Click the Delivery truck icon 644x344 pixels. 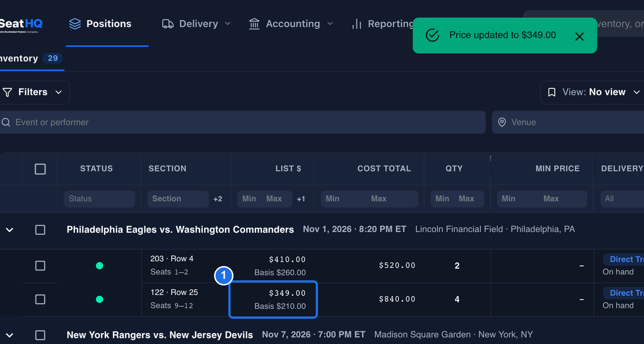[168, 24]
